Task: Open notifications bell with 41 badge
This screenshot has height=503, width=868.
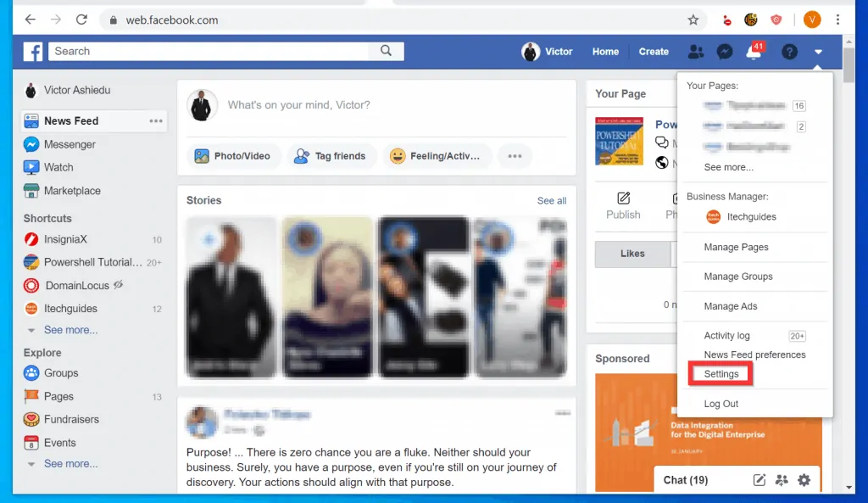Action: click(753, 53)
